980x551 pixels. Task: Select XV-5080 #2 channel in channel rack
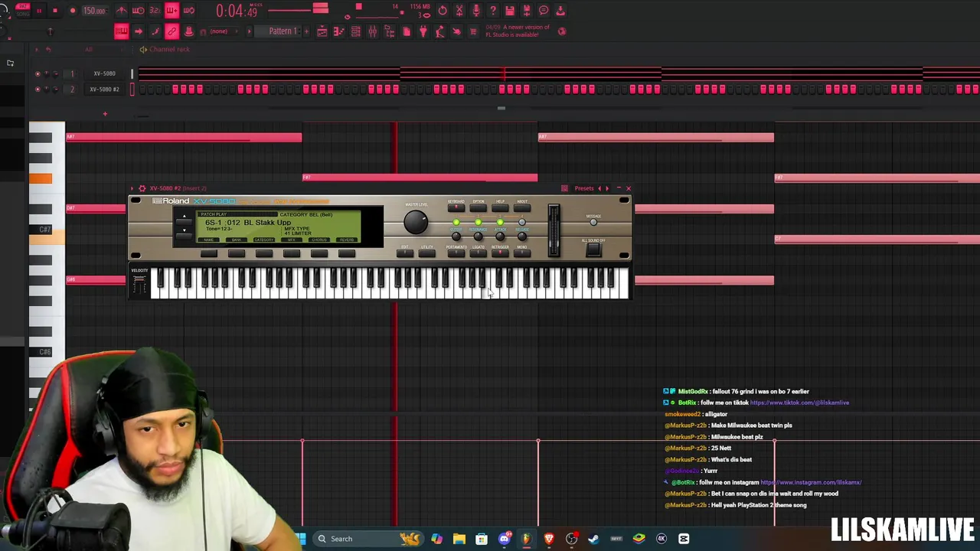coord(105,90)
